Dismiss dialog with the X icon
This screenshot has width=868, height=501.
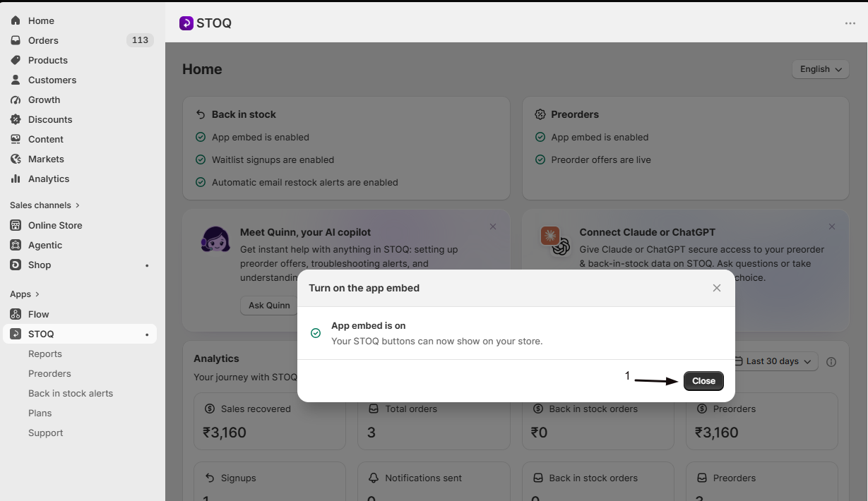pyautogui.click(x=717, y=288)
